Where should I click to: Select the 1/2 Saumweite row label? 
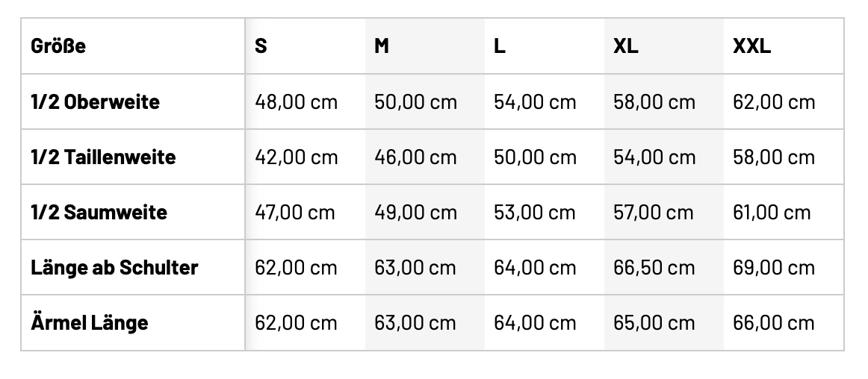99,212
